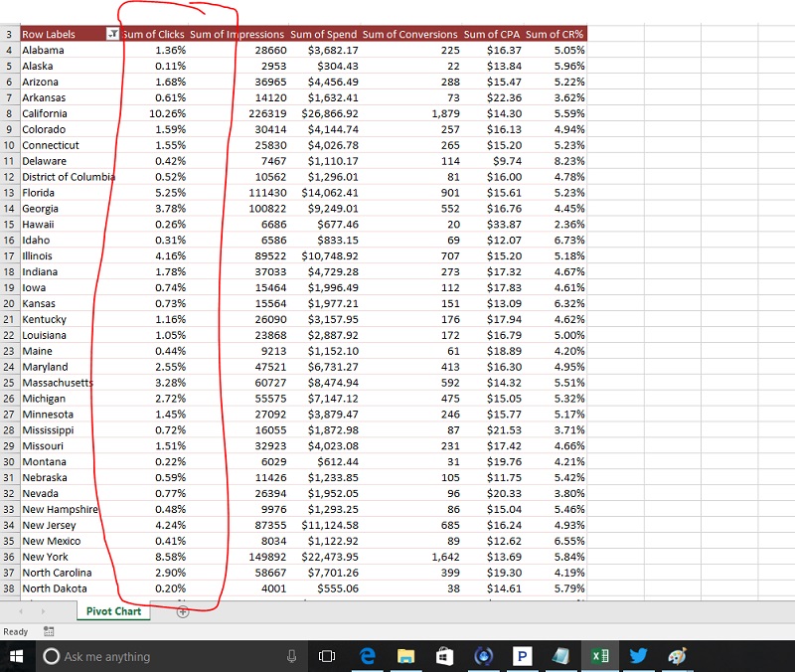Click Arkansas CPA value $22.36
The image size is (795, 672).
coord(504,97)
